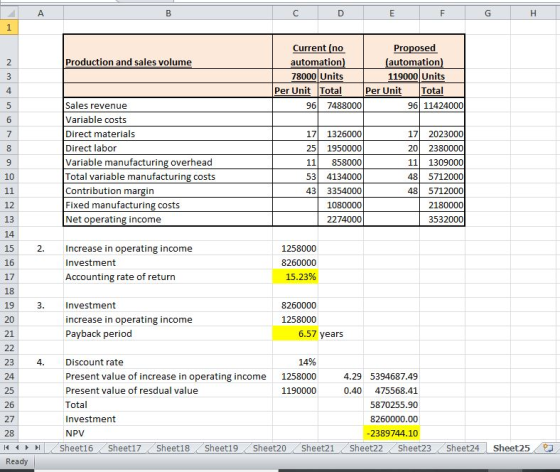Select column F header
This screenshot has width=560, height=472.
[442, 14]
